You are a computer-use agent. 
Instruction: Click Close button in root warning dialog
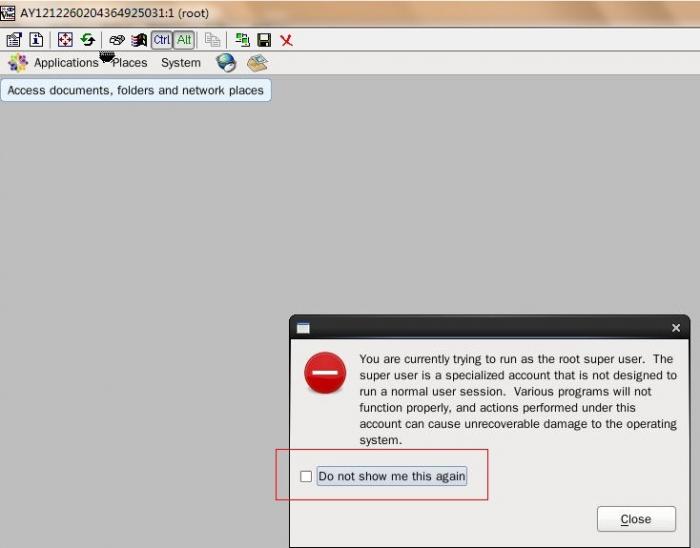(x=636, y=519)
